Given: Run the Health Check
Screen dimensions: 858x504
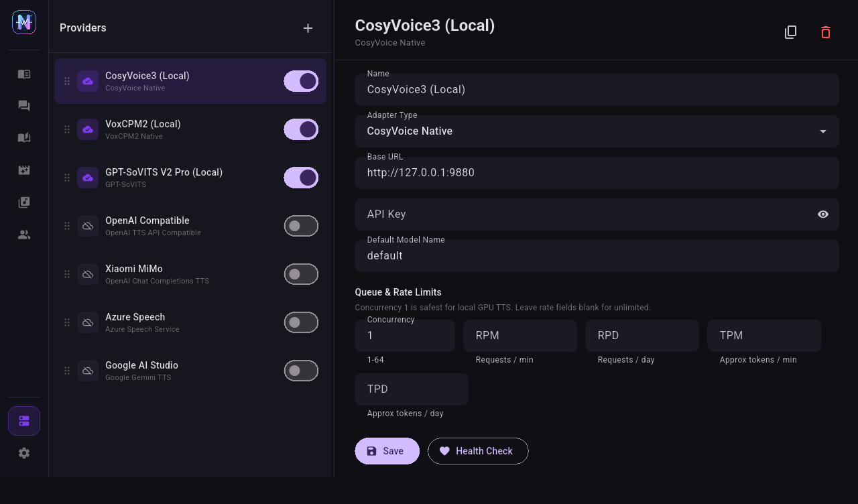Looking at the screenshot, I should (x=478, y=451).
